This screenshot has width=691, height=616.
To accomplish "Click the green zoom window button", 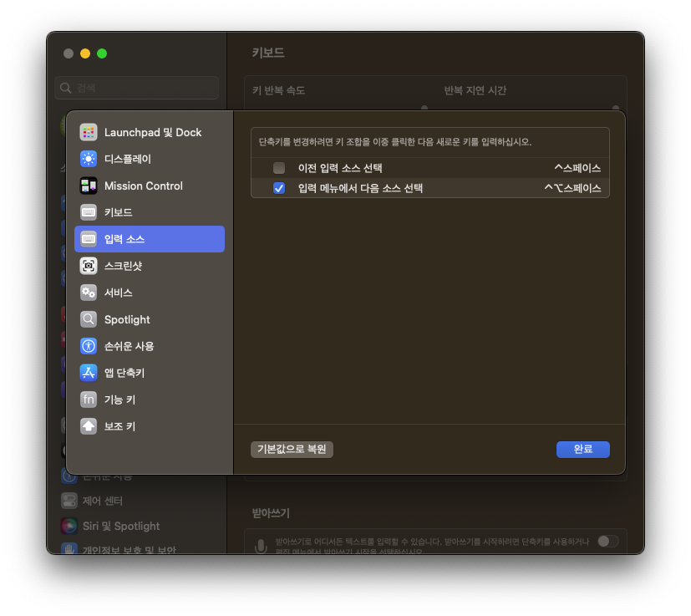I will pos(102,53).
